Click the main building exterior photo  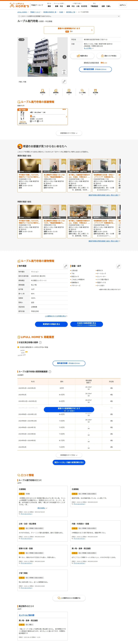(42, 57)
